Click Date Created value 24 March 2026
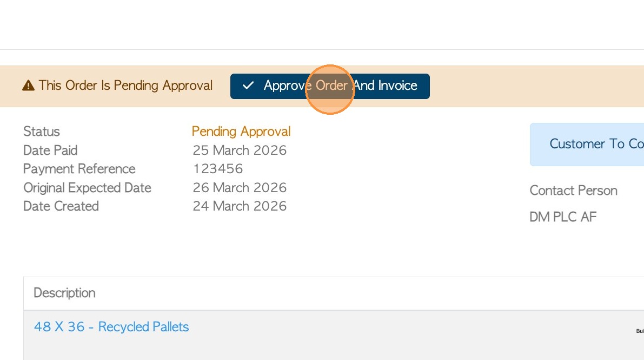Viewport: 644px width, 360px height. [240, 206]
